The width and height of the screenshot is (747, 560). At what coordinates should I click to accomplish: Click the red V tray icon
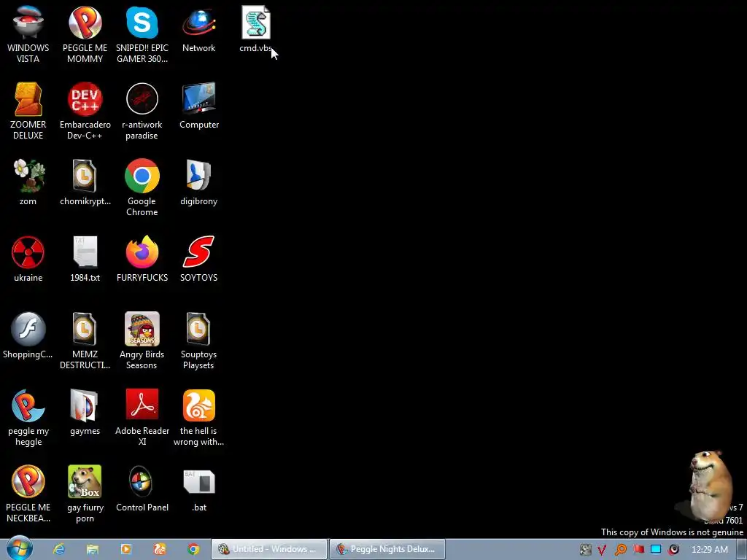coord(602,550)
